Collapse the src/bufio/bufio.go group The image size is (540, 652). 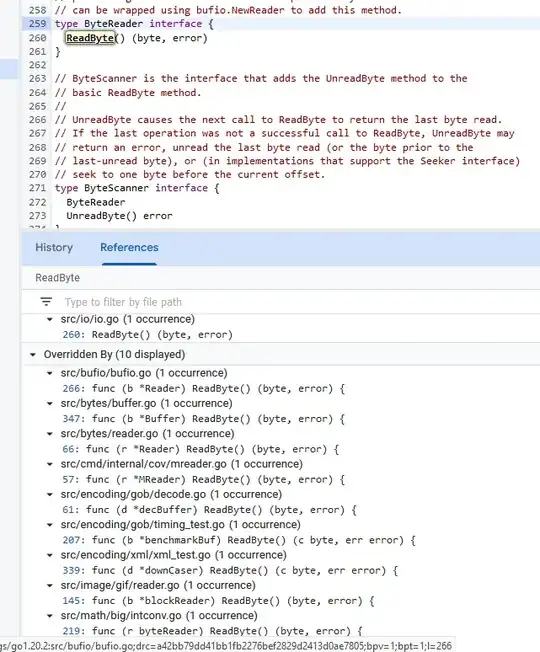click(50, 373)
